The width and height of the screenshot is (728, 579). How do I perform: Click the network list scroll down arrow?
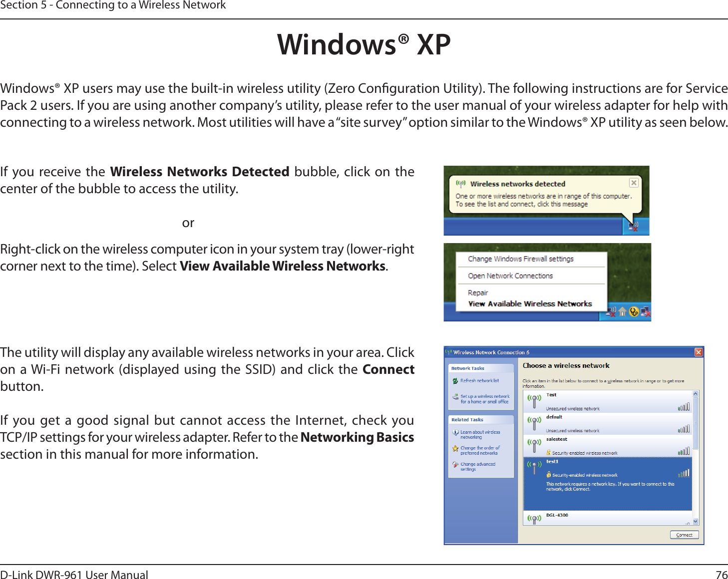(696, 522)
